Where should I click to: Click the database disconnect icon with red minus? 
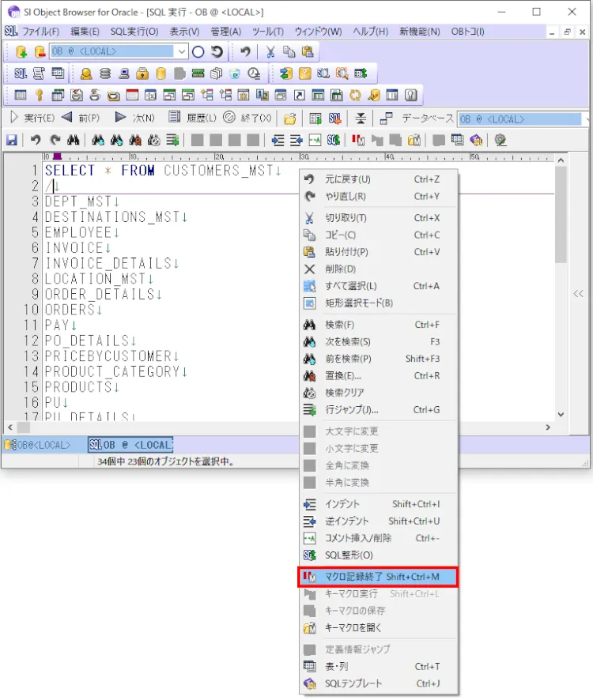40,52
